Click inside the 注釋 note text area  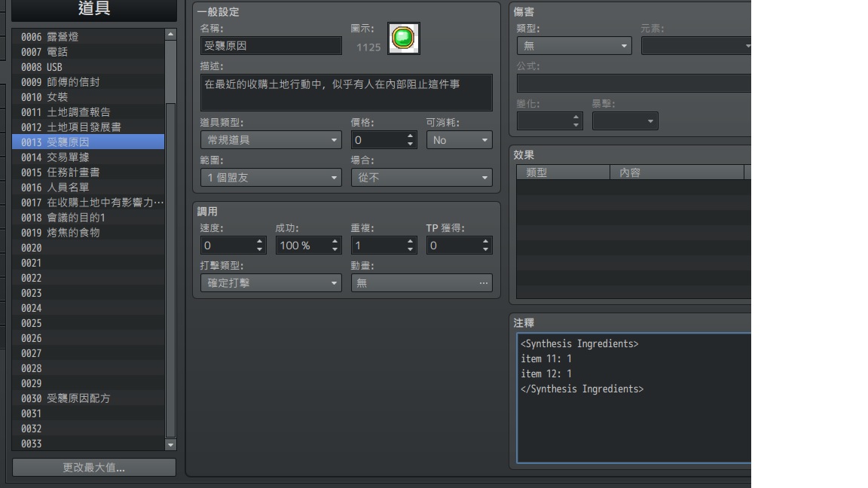[x=634, y=398]
